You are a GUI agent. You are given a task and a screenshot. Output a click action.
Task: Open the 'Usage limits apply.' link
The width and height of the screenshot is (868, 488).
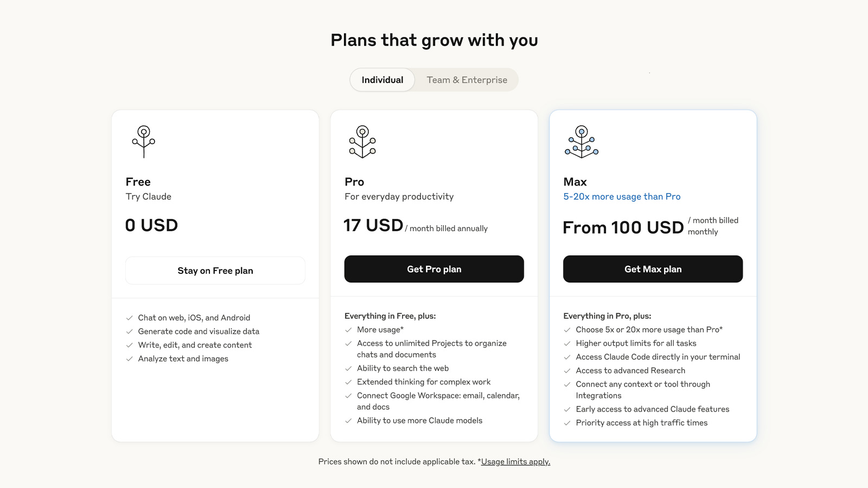[515, 461]
